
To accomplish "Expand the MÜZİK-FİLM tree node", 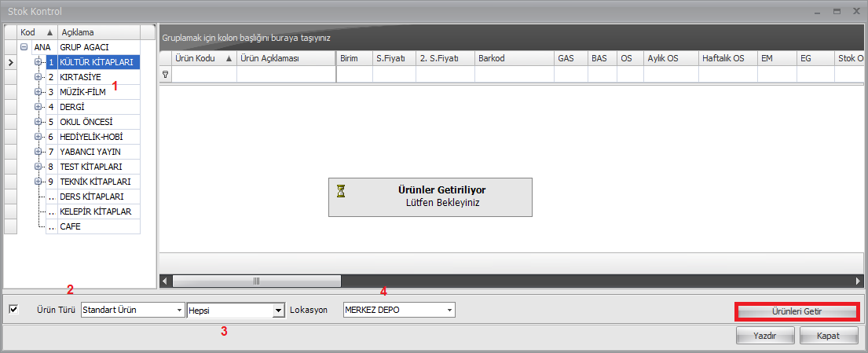I will click(x=38, y=92).
